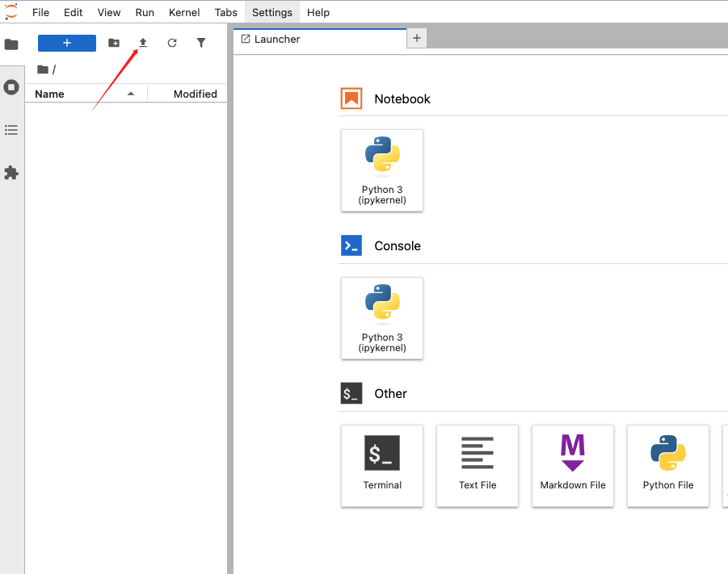Open a new Terminal from launcher

[x=382, y=466]
